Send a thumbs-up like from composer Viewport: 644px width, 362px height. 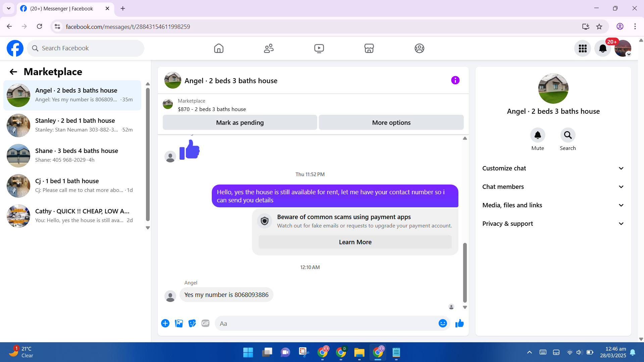point(459,323)
